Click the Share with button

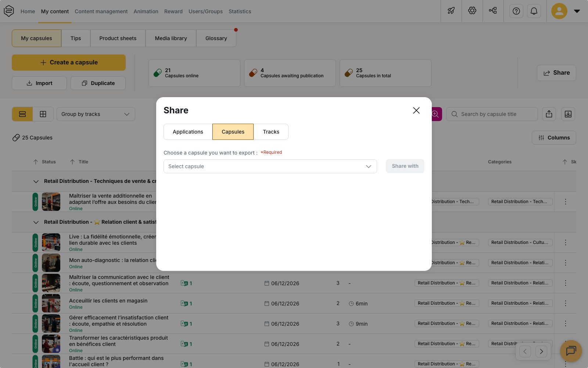click(x=405, y=166)
